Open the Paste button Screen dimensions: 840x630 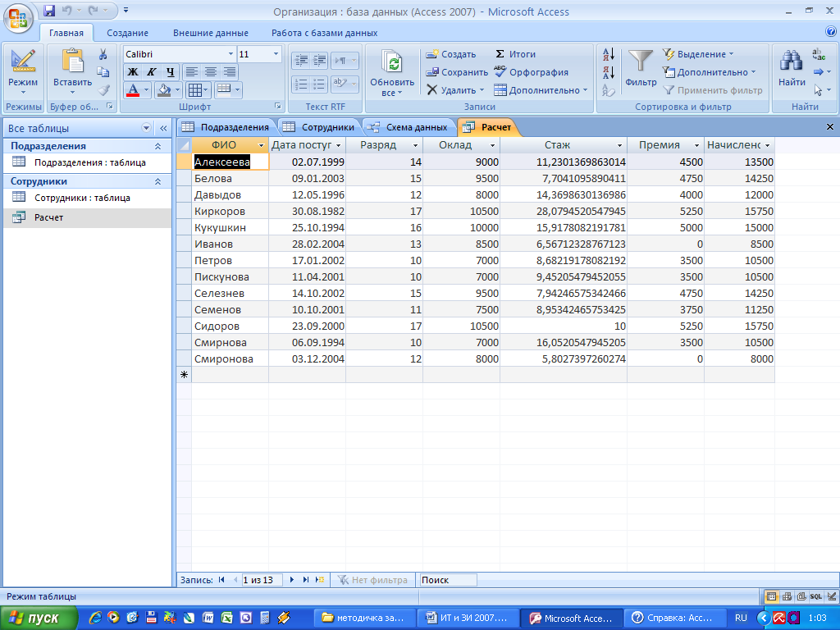pyautogui.click(x=72, y=71)
